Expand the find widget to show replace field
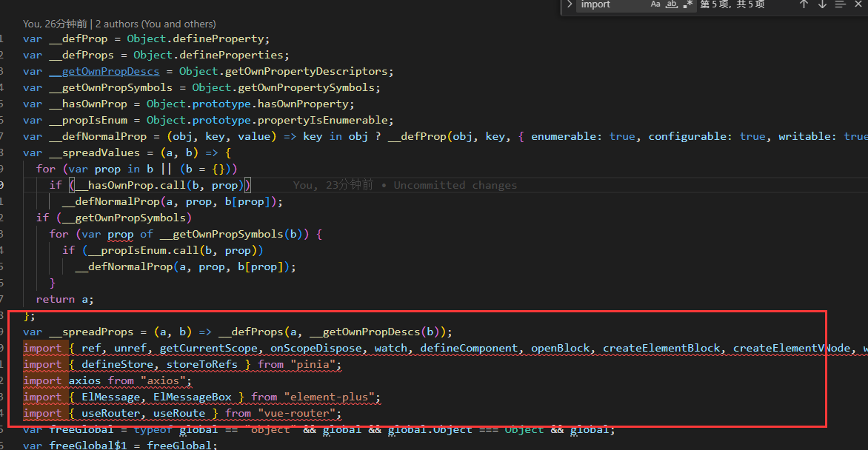 570,5
